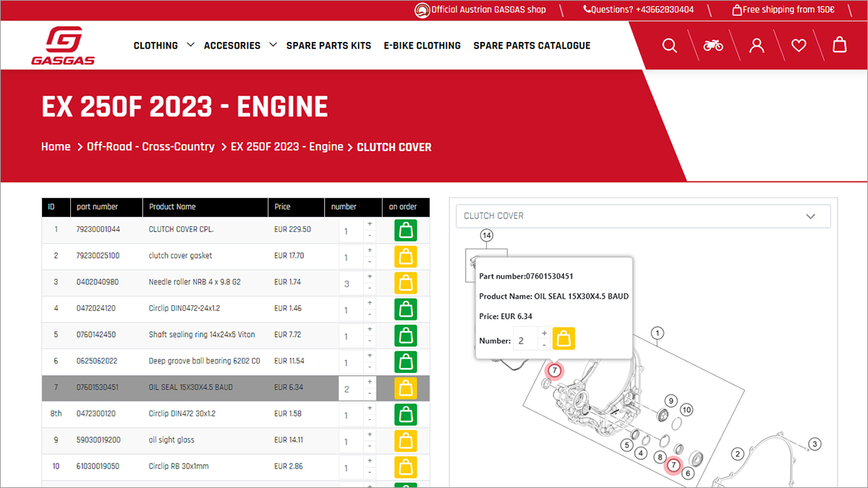Increase quantity for oil sight glass

click(x=370, y=436)
